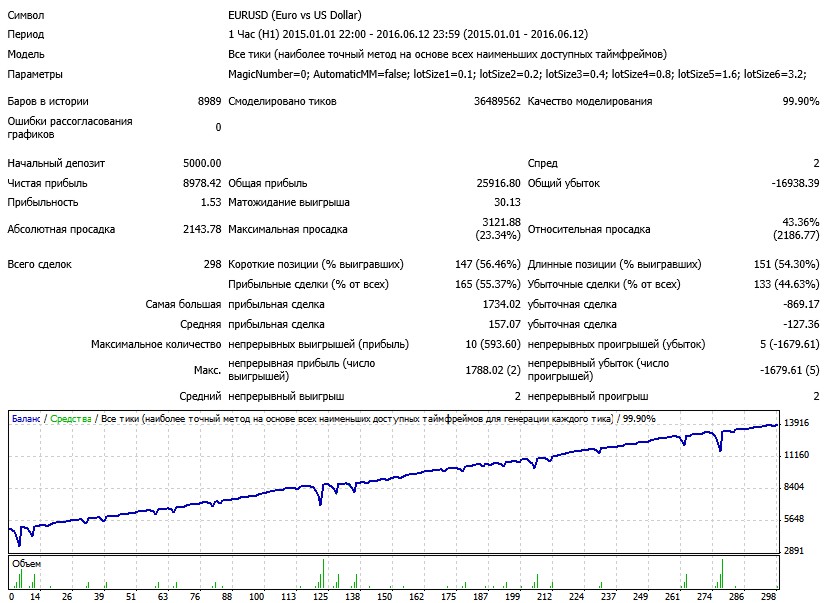This screenshot has height=603, width=830.
Task: Click net profit value 8978.42
Action: coord(202,183)
